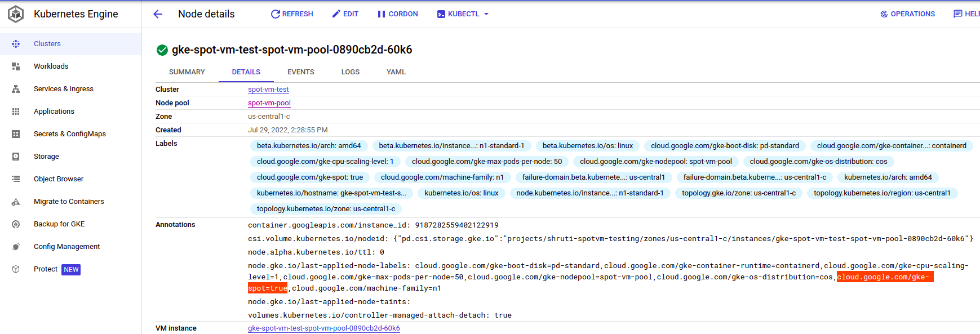The width and height of the screenshot is (980, 334).
Task: Open Services & Ingress
Action: (x=64, y=89)
